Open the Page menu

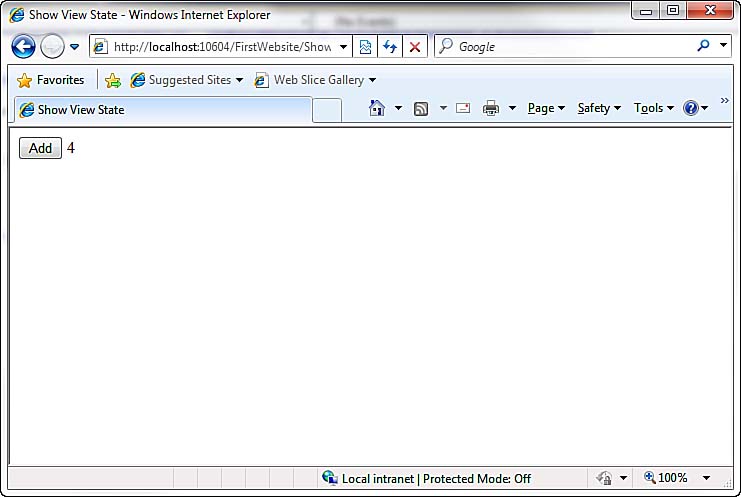pos(546,108)
